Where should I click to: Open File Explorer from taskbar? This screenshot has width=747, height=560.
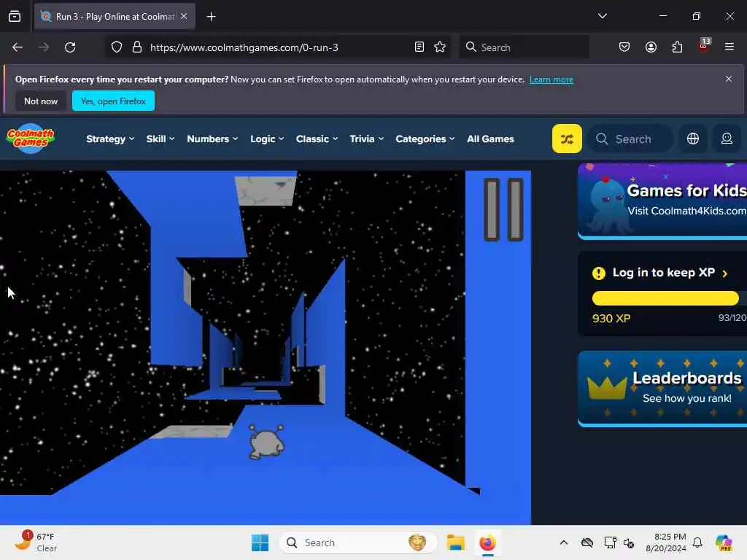455,542
